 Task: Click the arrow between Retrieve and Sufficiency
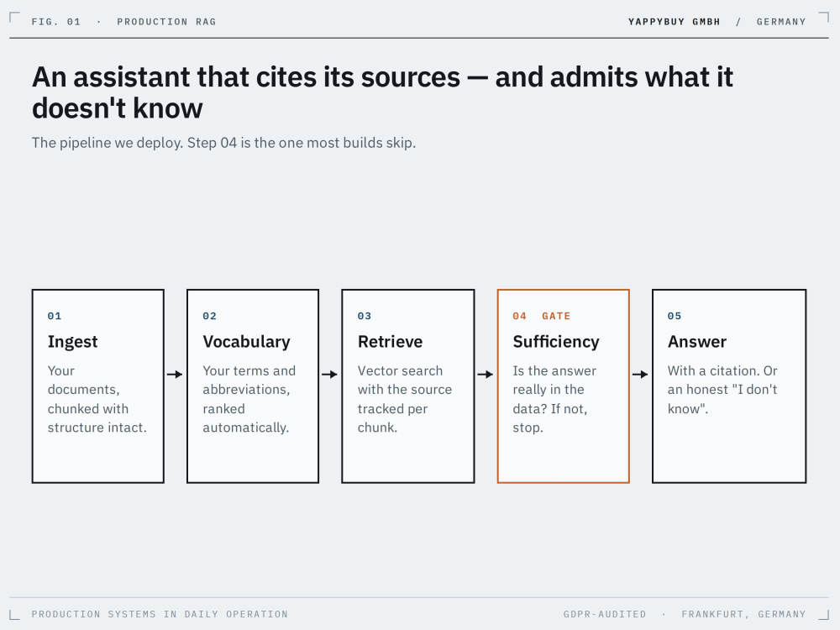pos(485,374)
